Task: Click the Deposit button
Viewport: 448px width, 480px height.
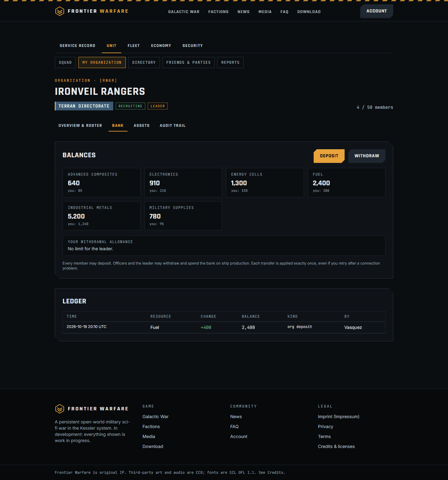Action: (329, 156)
